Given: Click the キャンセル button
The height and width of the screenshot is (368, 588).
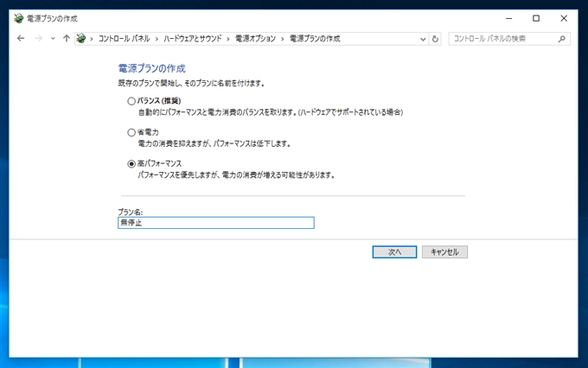Looking at the screenshot, I should (444, 252).
